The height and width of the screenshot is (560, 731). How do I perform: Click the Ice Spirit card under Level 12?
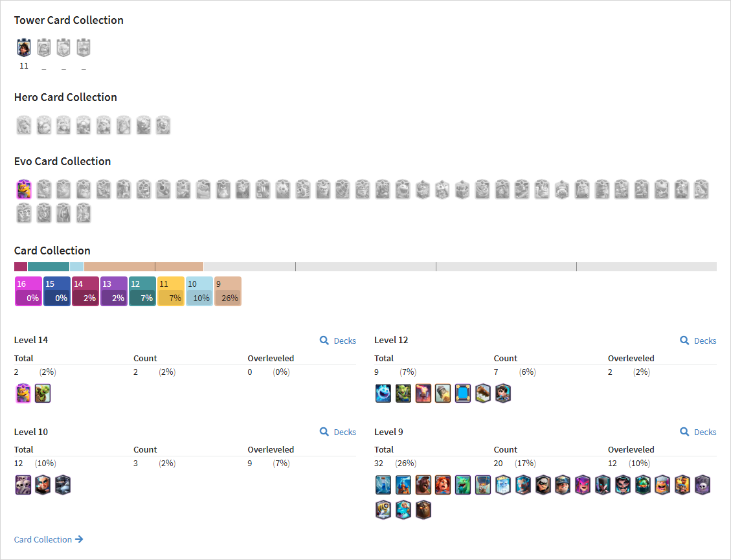383,394
